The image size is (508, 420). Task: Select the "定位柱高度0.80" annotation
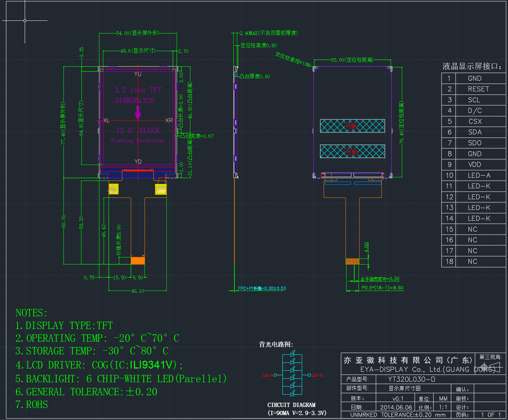259,45
